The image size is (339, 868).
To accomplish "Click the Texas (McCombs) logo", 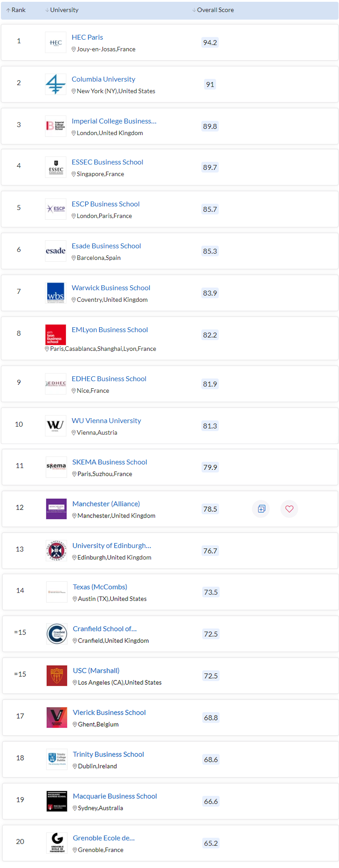I will click(x=57, y=592).
